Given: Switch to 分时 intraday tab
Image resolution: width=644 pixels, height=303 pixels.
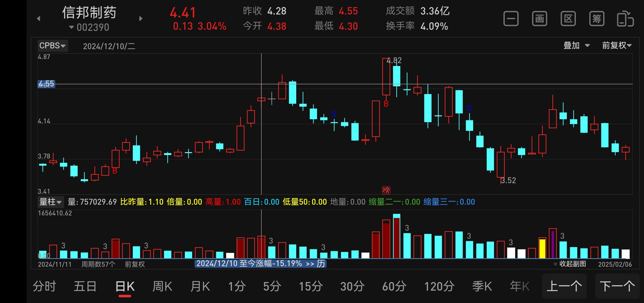Looking at the screenshot, I should coord(44,286).
